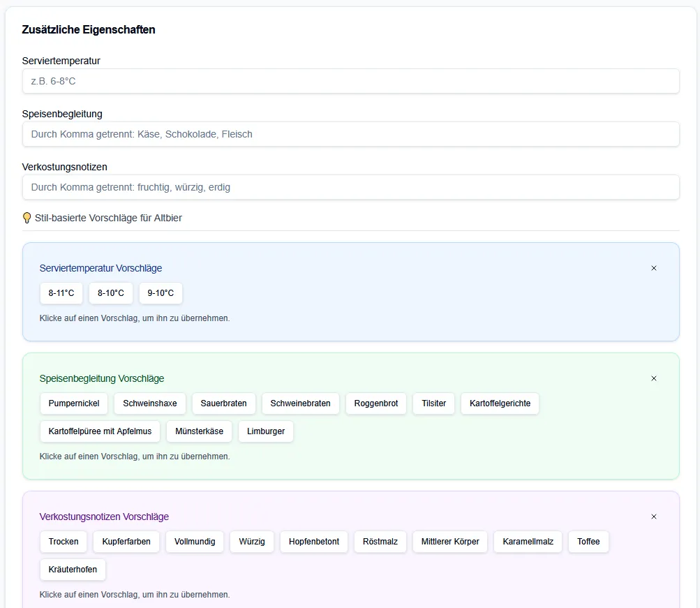The image size is (700, 608).
Task: Pick the 9-10°C temperature suggestion
Action: click(161, 293)
